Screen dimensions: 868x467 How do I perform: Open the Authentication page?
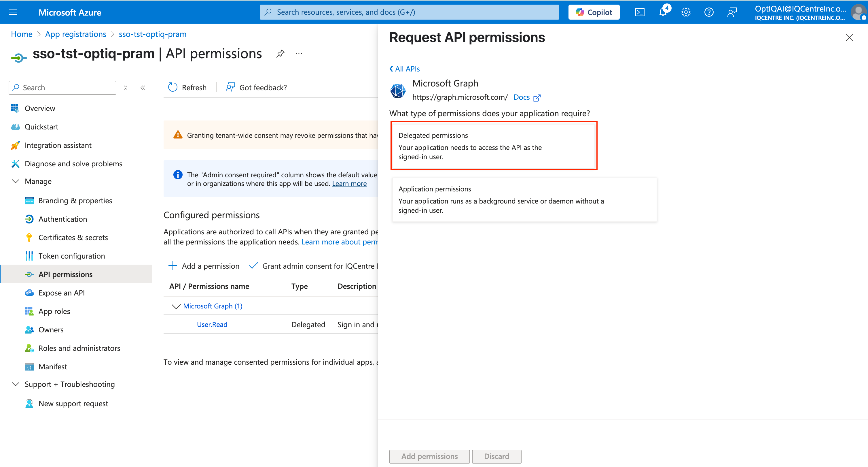pyautogui.click(x=63, y=219)
